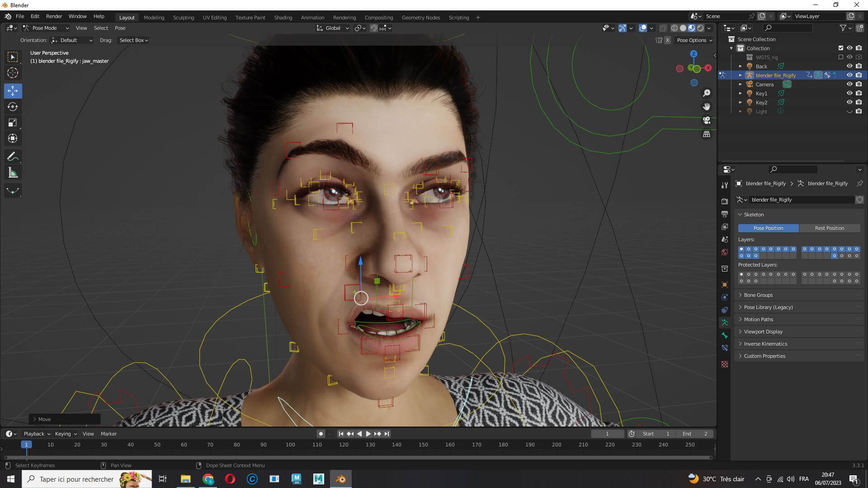868x488 pixels.
Task: Click frame 100 on the timeline
Action: tap(290, 445)
